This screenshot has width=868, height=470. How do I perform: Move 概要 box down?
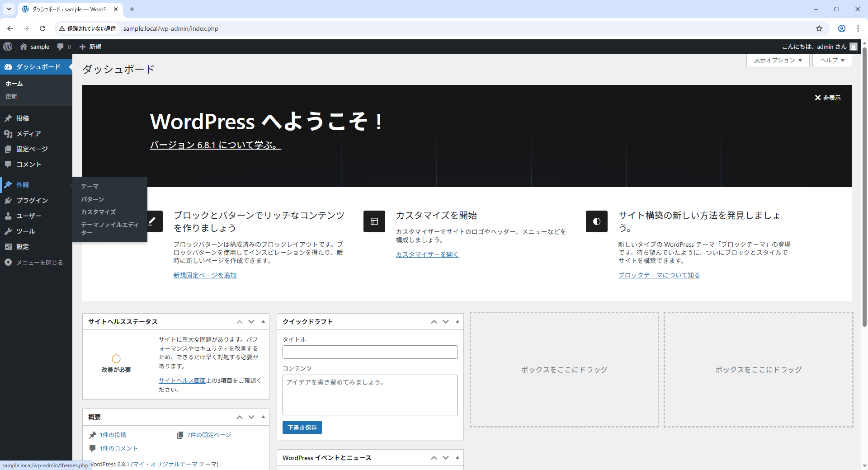[x=251, y=417]
